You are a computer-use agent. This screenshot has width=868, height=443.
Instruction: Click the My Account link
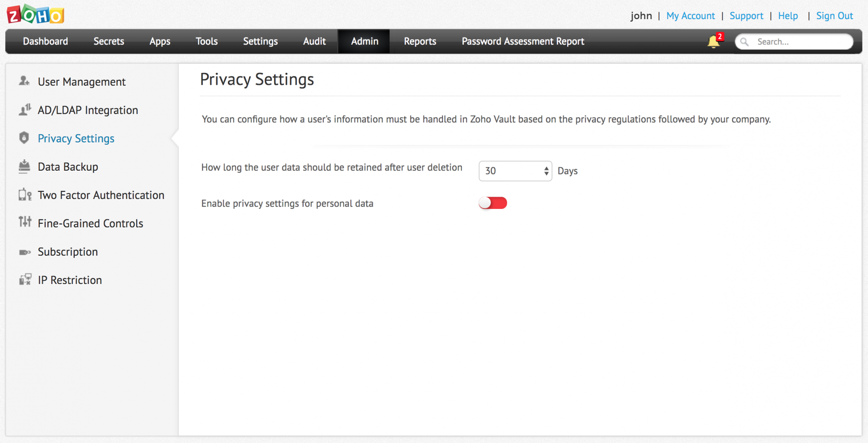(x=690, y=16)
